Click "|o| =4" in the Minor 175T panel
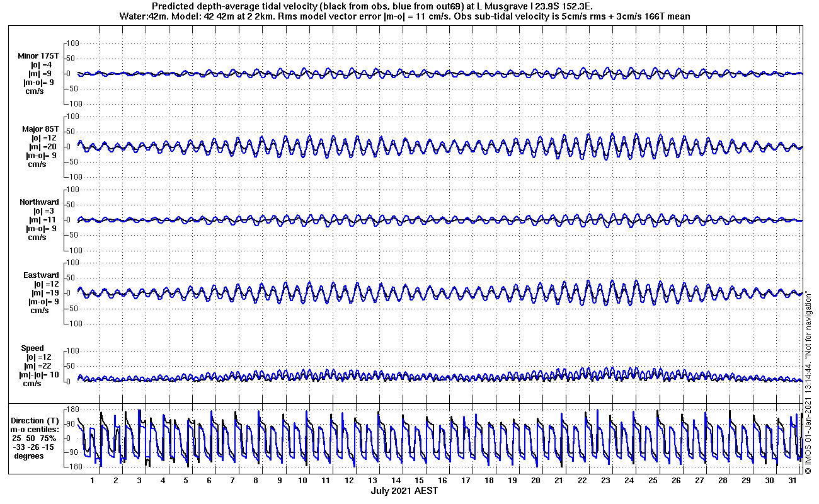This screenshot has width=819, height=504. [x=41, y=65]
